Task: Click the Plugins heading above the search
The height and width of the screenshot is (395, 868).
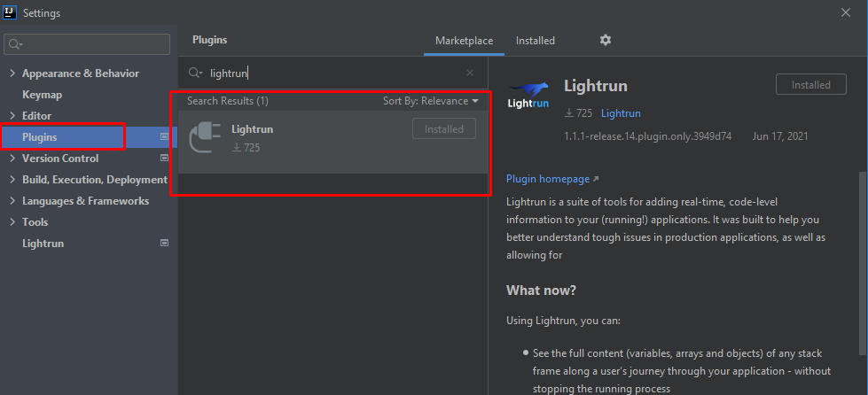Action: point(210,40)
